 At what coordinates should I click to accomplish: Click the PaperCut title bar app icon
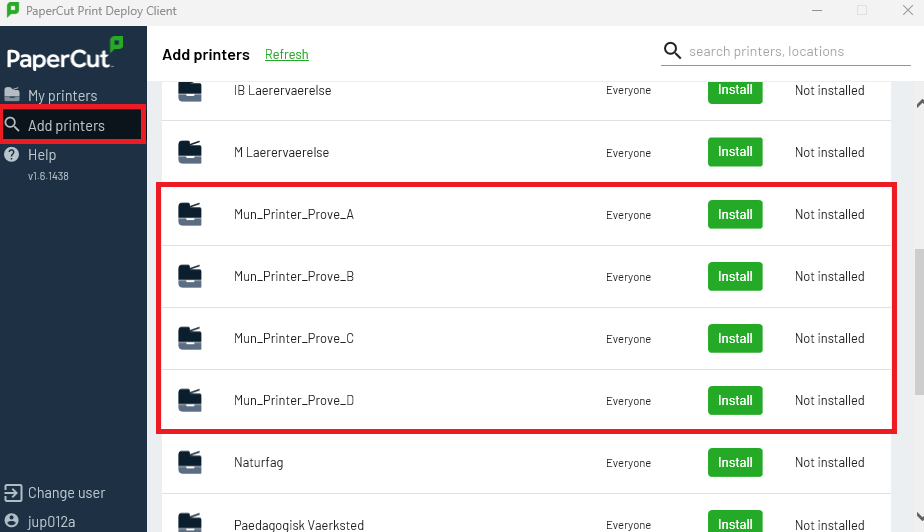pyautogui.click(x=12, y=10)
